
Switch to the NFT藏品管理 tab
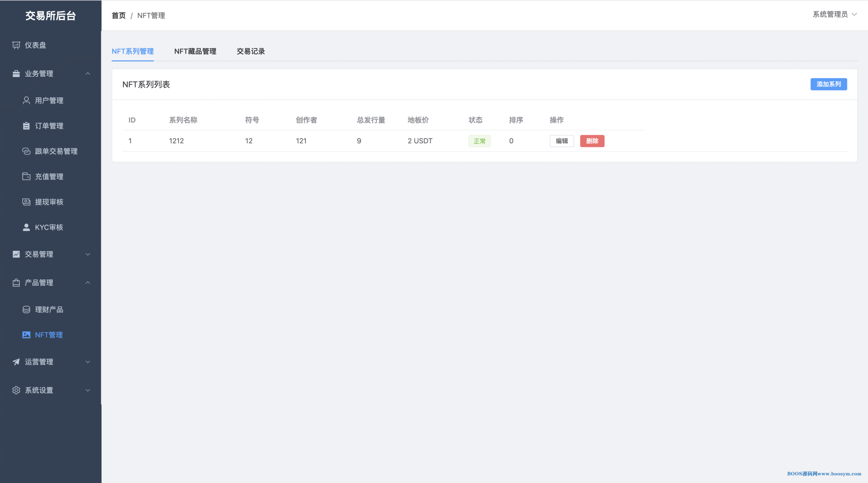pyautogui.click(x=195, y=51)
